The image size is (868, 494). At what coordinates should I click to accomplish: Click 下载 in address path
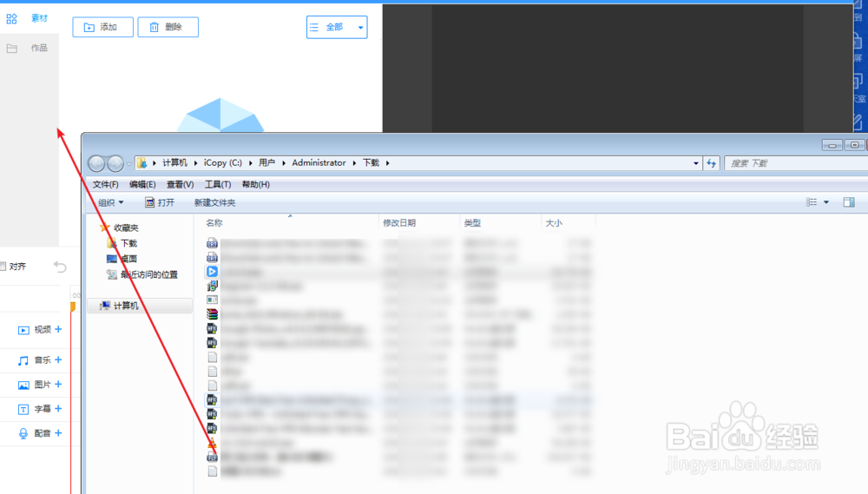point(371,163)
